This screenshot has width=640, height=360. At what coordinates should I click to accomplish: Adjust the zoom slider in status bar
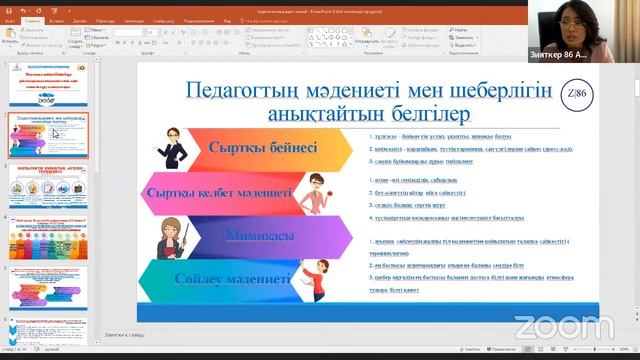pos(595,349)
